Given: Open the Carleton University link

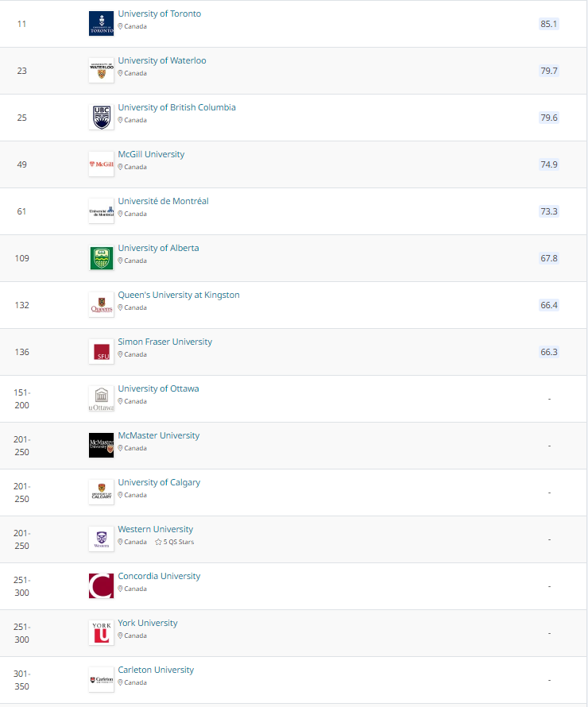Looking at the screenshot, I should (156, 670).
